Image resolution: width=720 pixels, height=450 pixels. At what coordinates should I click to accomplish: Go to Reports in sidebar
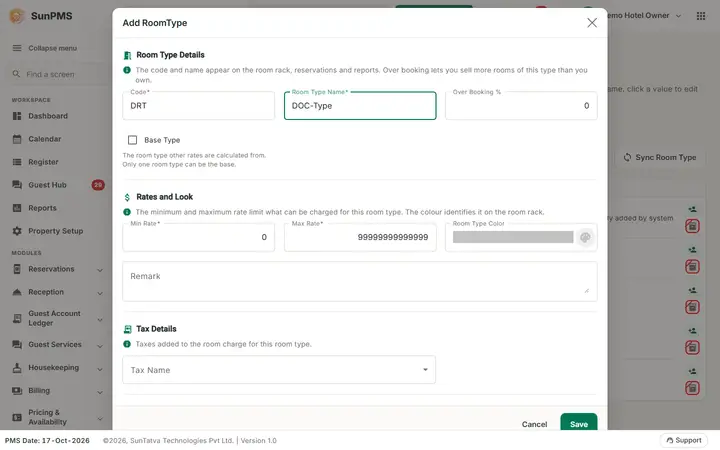tap(42, 208)
